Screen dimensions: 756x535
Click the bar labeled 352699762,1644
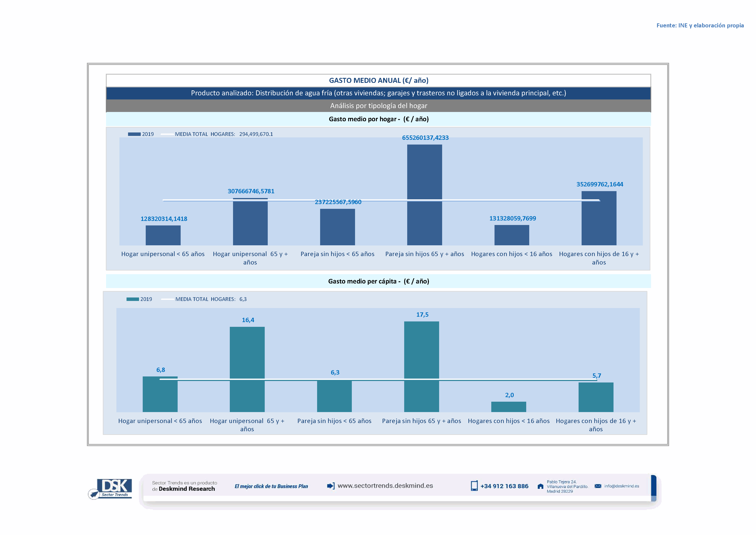click(x=599, y=218)
